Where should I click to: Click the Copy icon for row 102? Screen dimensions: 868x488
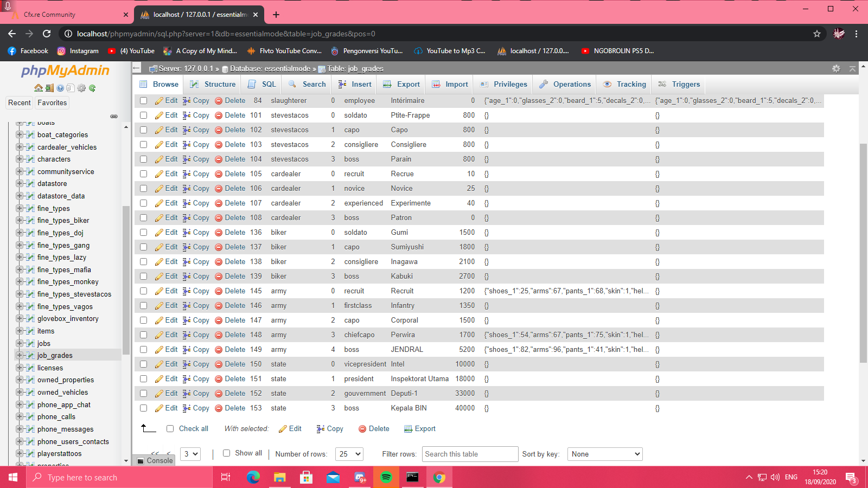(x=186, y=130)
